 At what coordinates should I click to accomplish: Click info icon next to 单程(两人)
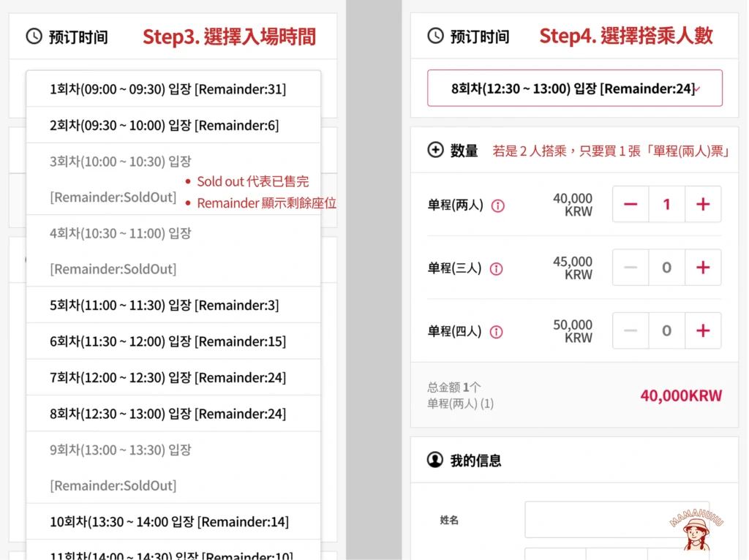pyautogui.click(x=497, y=205)
